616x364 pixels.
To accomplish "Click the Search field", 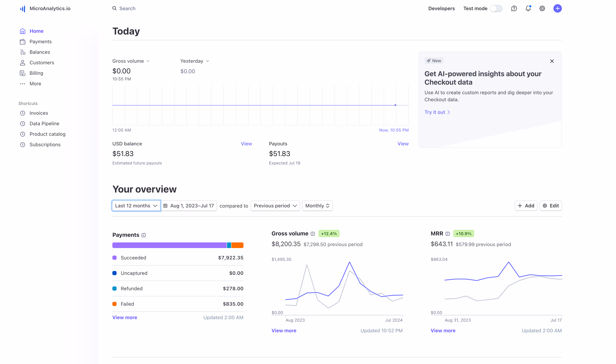I will pyautogui.click(x=127, y=9).
